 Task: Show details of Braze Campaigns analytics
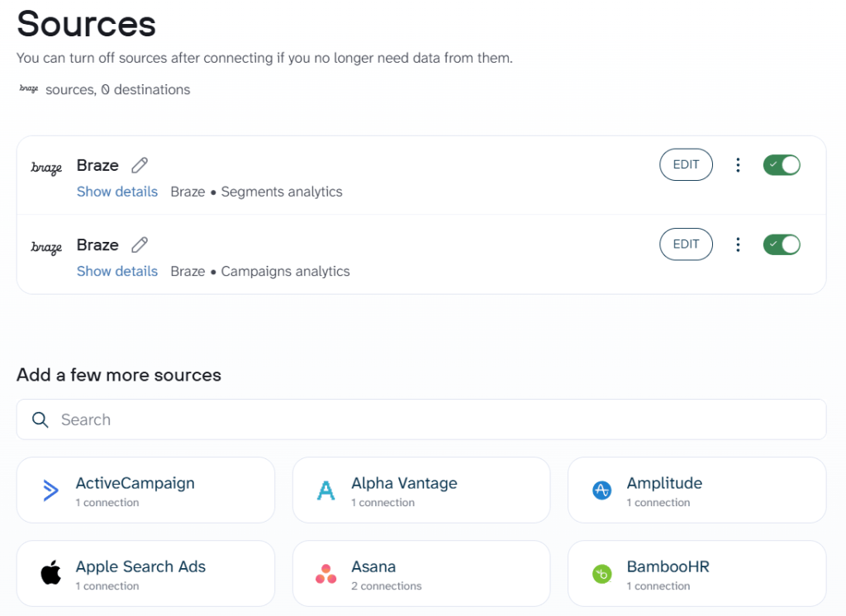tap(117, 271)
